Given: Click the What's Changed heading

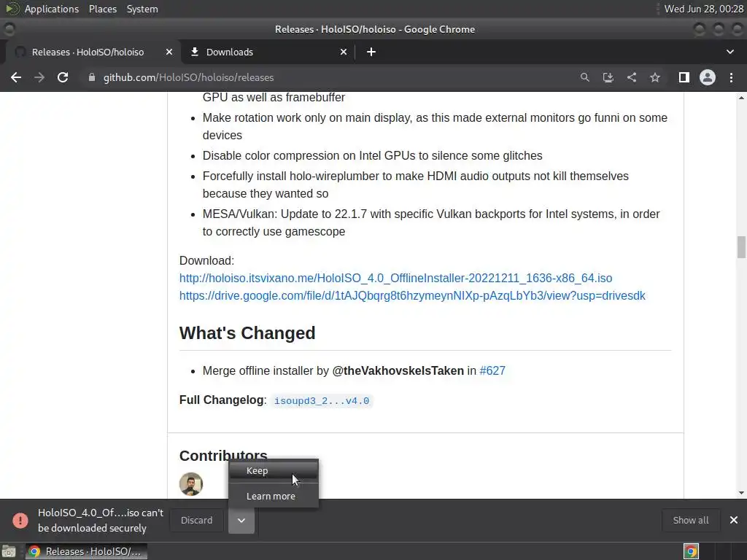Looking at the screenshot, I should point(247,332).
